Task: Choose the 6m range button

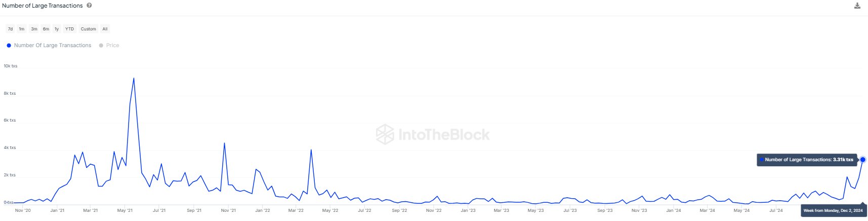Action: (46, 29)
